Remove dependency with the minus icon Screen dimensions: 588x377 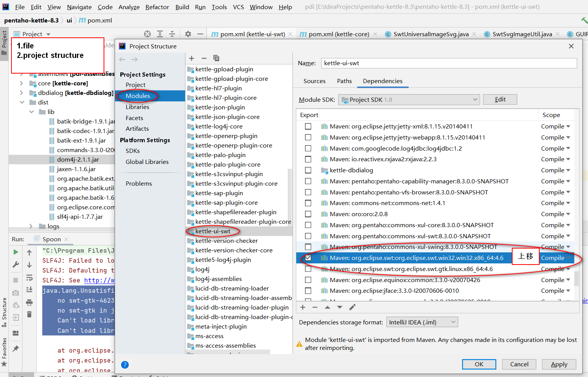(x=315, y=307)
